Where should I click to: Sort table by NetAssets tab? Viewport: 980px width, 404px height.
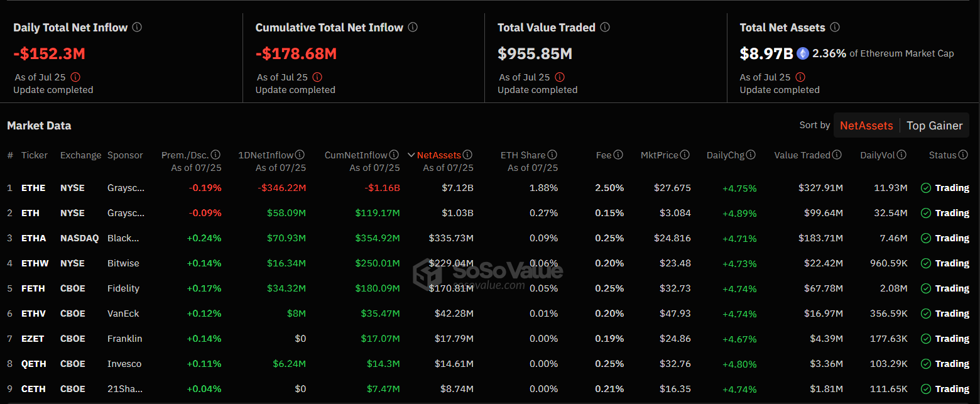pyautogui.click(x=866, y=126)
